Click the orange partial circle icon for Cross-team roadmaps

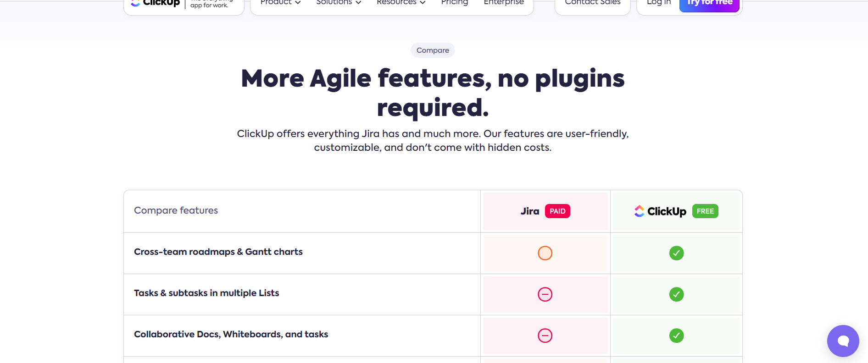545,253
